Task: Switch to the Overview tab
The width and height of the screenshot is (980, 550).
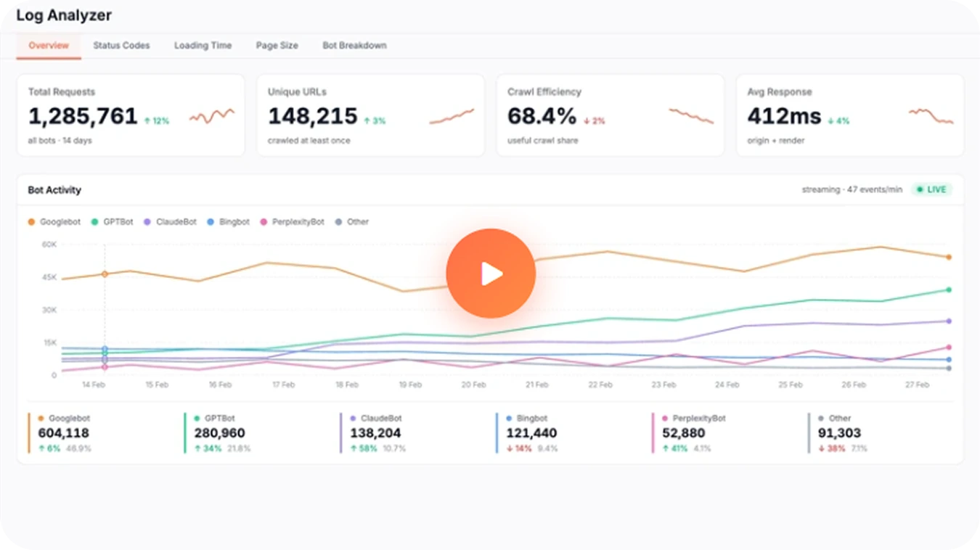Action: (x=49, y=45)
